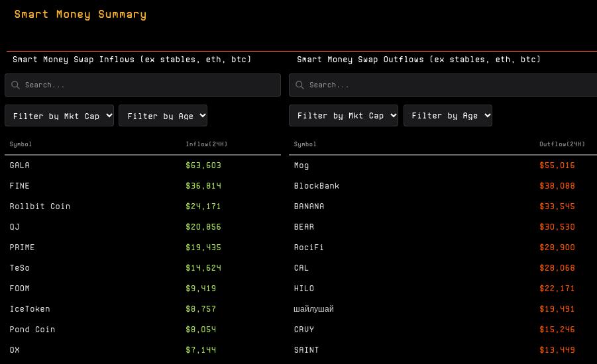Focus the Inflows search input field

149,85
